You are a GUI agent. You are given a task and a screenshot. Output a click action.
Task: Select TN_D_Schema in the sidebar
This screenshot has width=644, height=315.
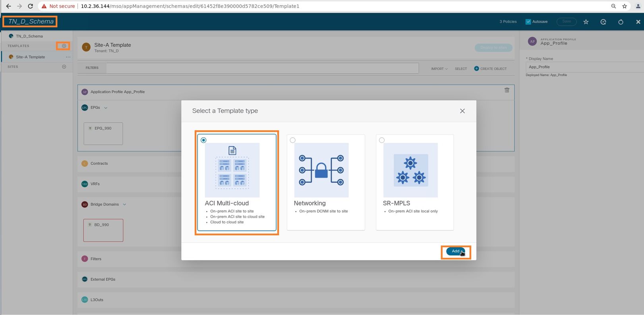[29, 36]
